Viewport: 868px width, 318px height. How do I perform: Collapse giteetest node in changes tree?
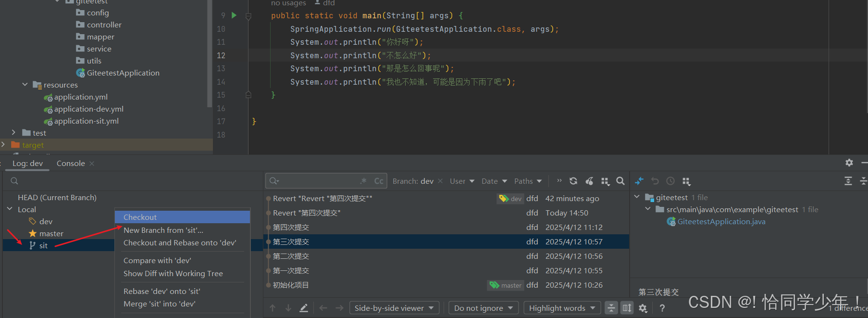tap(637, 197)
